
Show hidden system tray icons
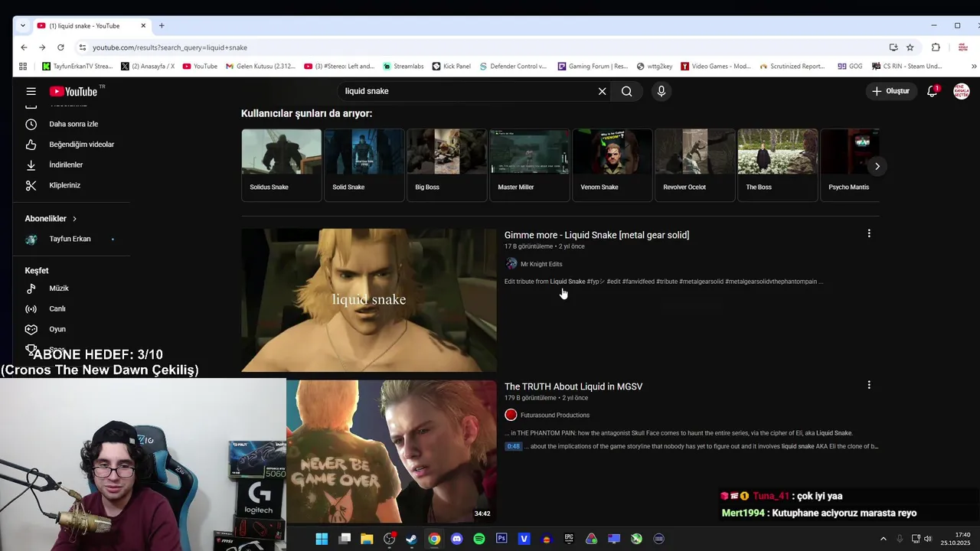point(883,539)
